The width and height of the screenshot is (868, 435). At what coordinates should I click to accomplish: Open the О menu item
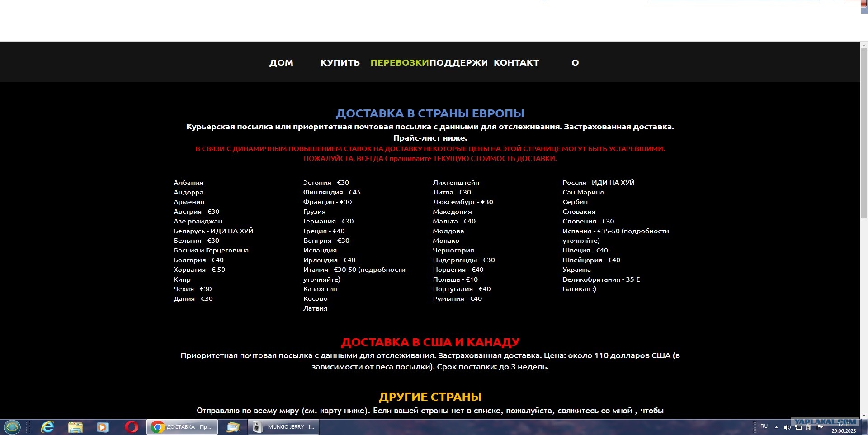click(x=575, y=62)
